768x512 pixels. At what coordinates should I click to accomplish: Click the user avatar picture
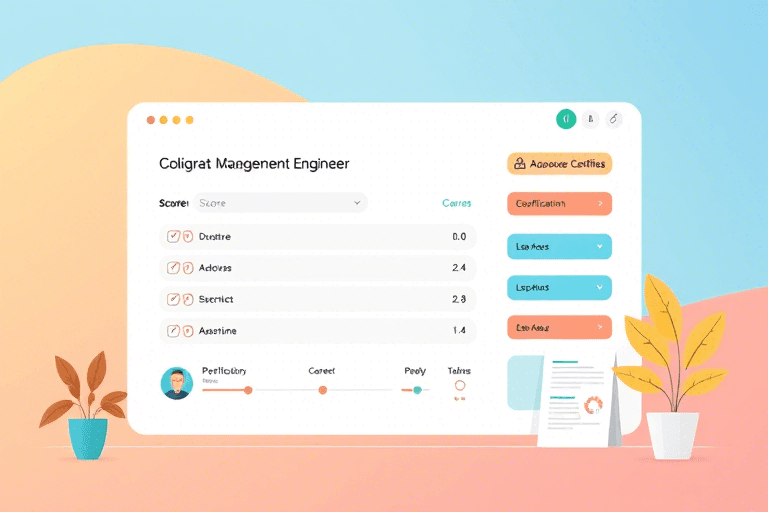tap(176, 382)
